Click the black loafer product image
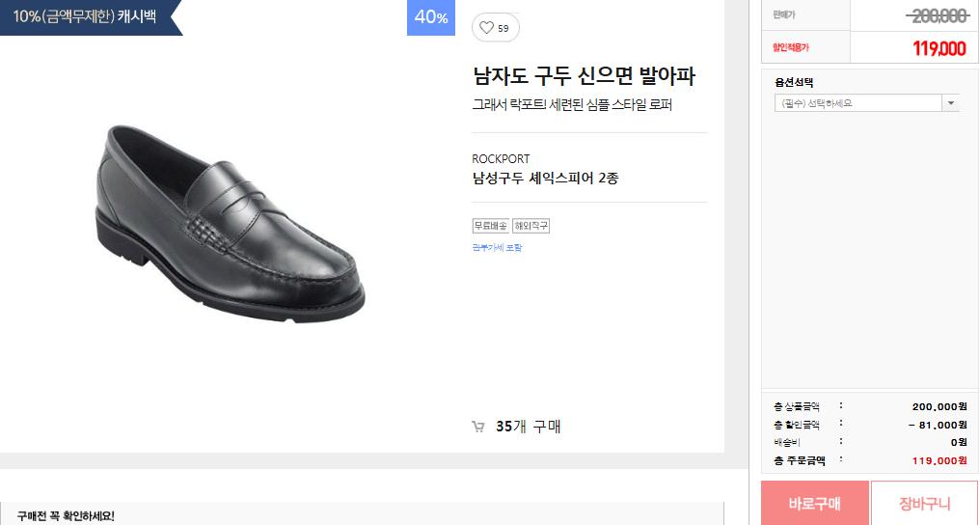Image resolution: width=980 pixels, height=525 pixels. pyautogui.click(x=231, y=222)
